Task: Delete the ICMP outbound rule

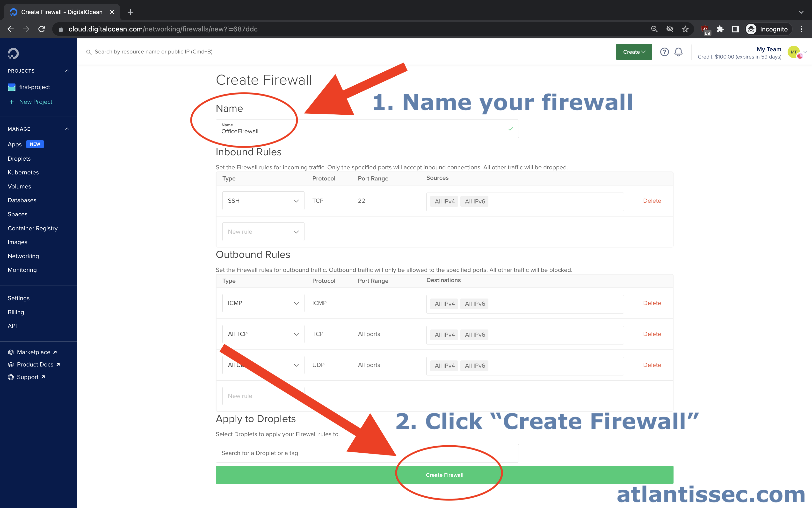Action: click(x=652, y=303)
